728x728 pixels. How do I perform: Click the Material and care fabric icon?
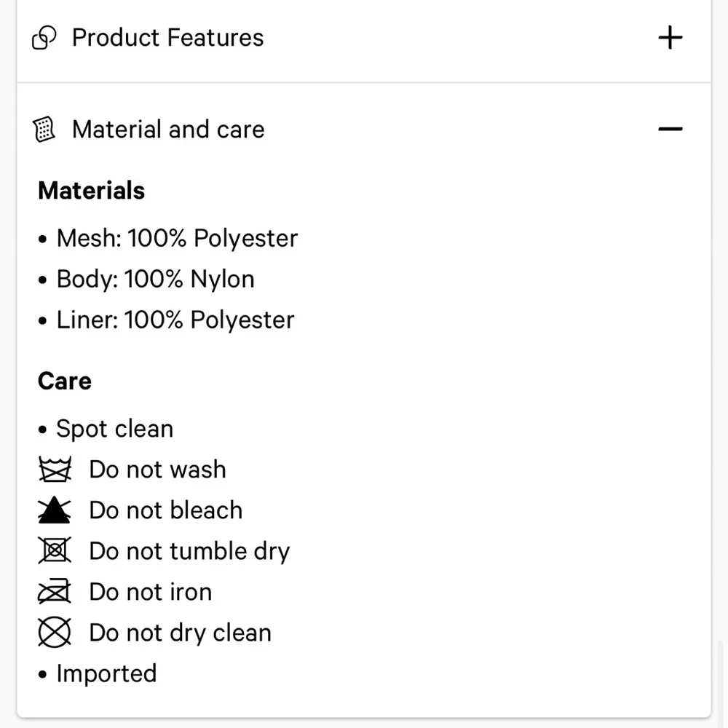pos(44,130)
